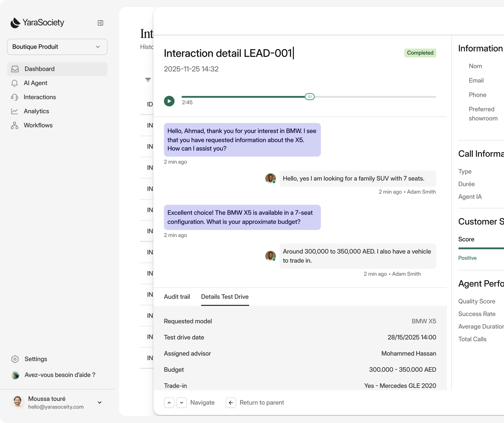Image resolution: width=504 pixels, height=423 pixels.
Task: Open the Analytics section
Action: [36, 111]
